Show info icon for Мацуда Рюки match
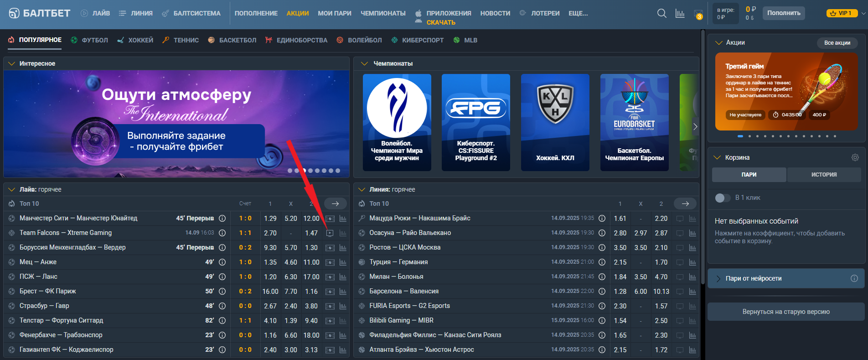 [602, 218]
